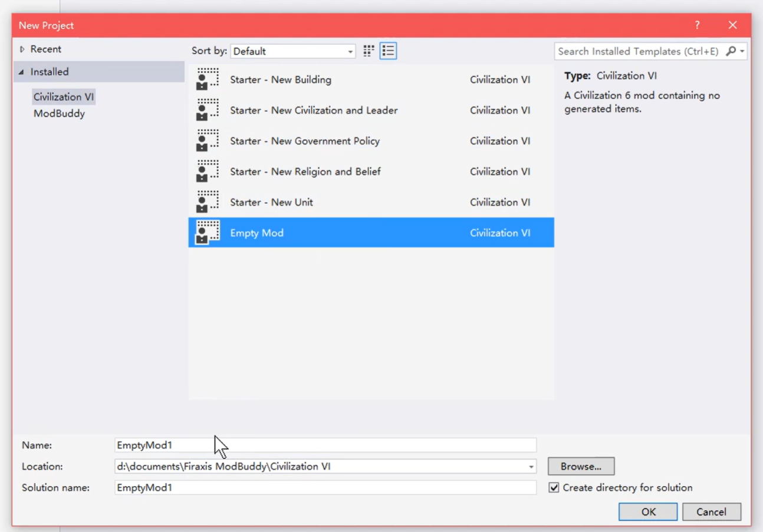763x532 pixels.
Task: Expand the Recent templates node
Action: [22, 49]
